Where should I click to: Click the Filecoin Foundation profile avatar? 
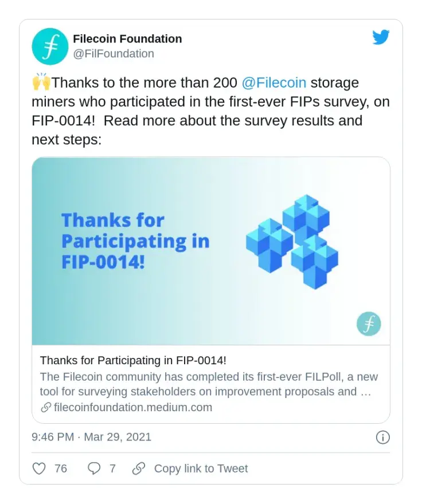pos(50,46)
